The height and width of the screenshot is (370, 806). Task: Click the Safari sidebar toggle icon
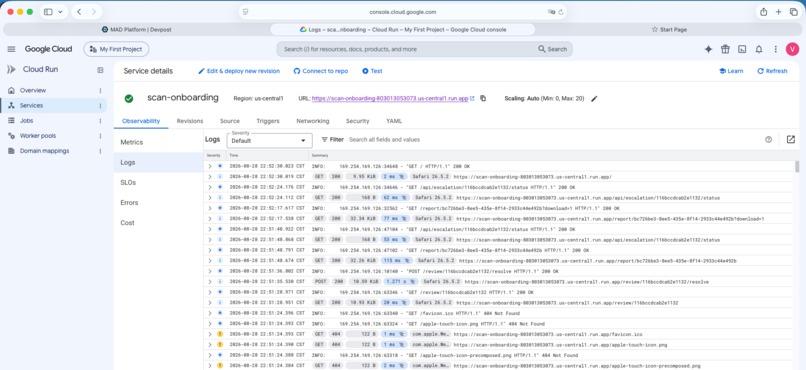click(x=48, y=12)
